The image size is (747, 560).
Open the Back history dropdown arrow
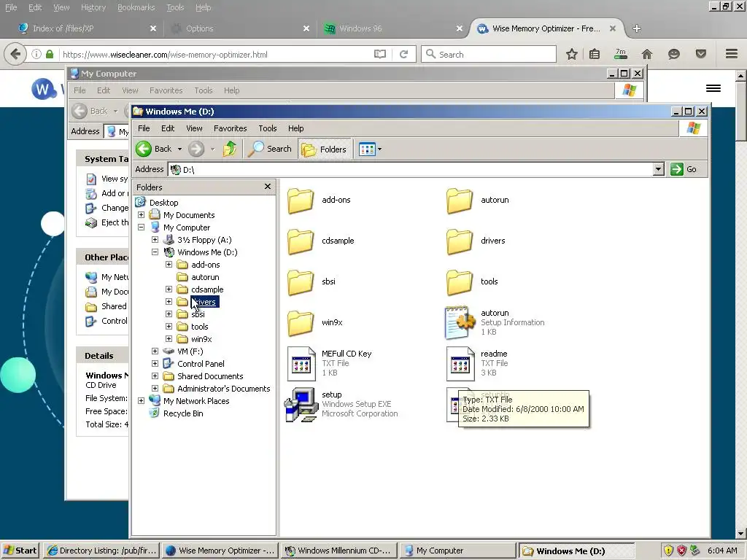click(179, 149)
